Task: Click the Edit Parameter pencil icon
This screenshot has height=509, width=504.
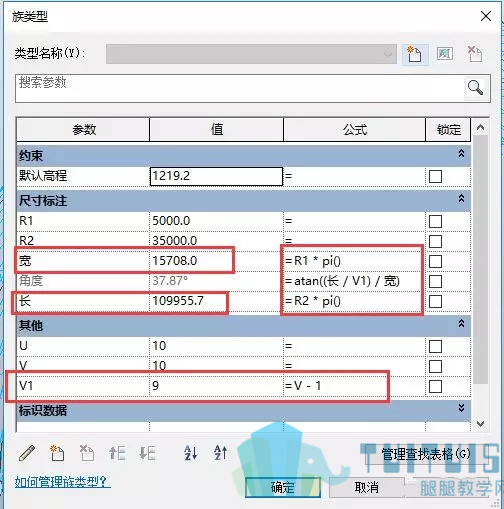Action: [x=27, y=453]
